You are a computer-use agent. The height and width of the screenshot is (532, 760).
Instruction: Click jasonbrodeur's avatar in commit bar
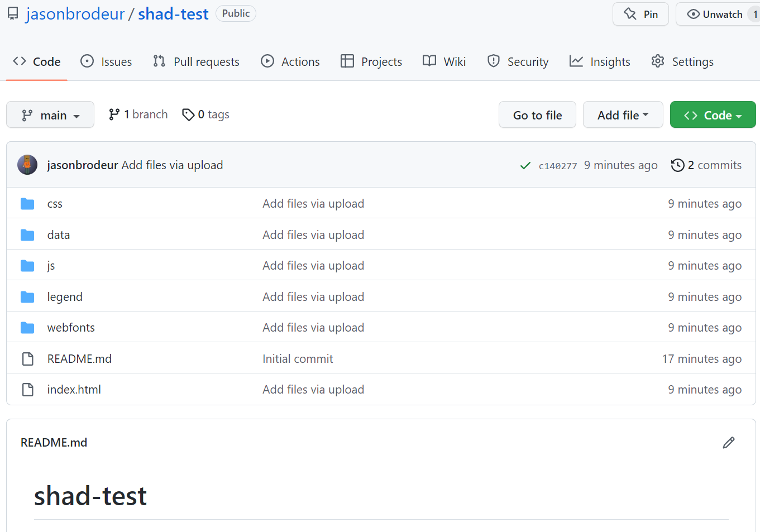click(27, 165)
